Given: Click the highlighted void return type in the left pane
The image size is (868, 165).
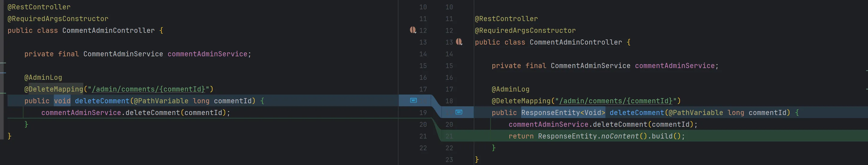Looking at the screenshot, I should 62,101.
